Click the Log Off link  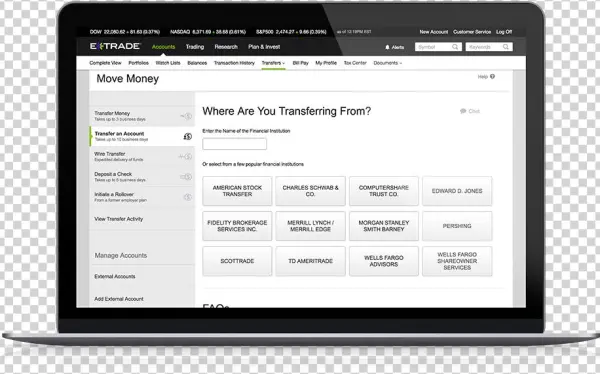pos(504,32)
